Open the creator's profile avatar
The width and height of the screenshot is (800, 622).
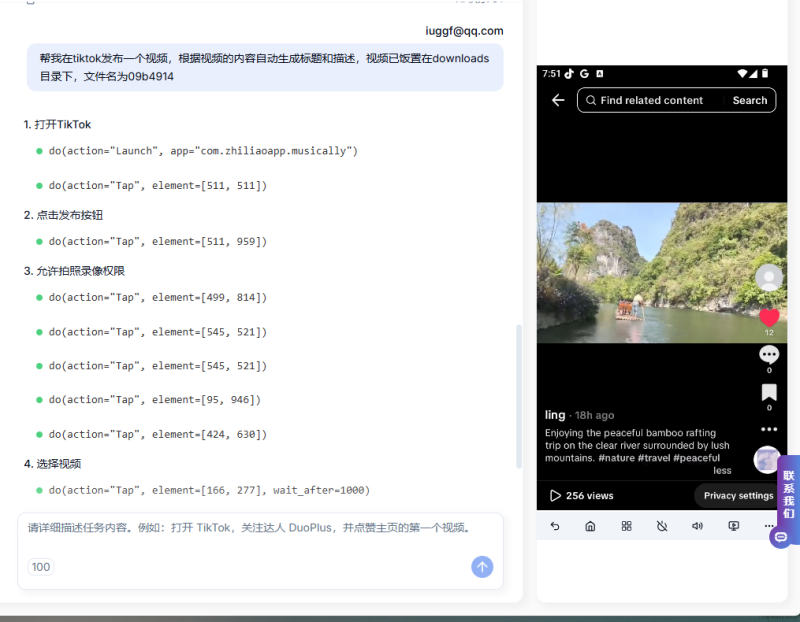[768, 277]
